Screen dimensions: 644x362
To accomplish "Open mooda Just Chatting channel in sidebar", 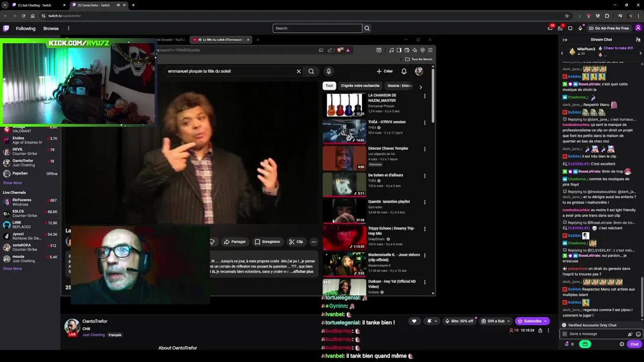I will point(30,259).
